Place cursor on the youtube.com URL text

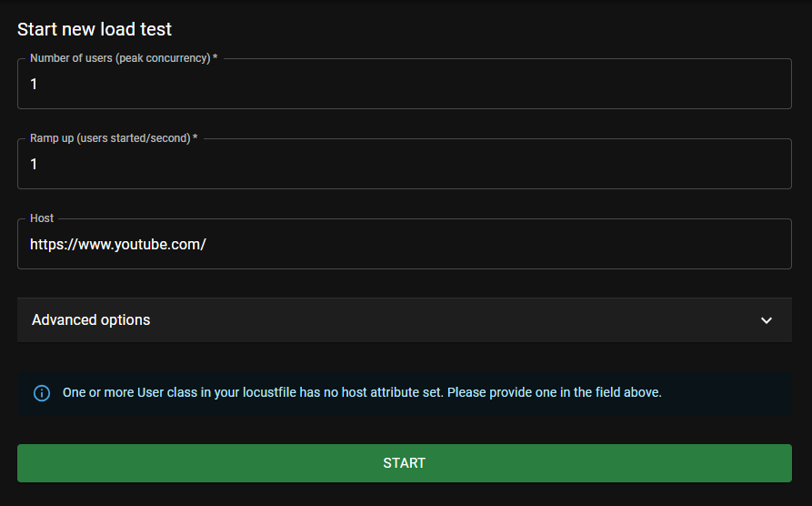[x=118, y=244]
